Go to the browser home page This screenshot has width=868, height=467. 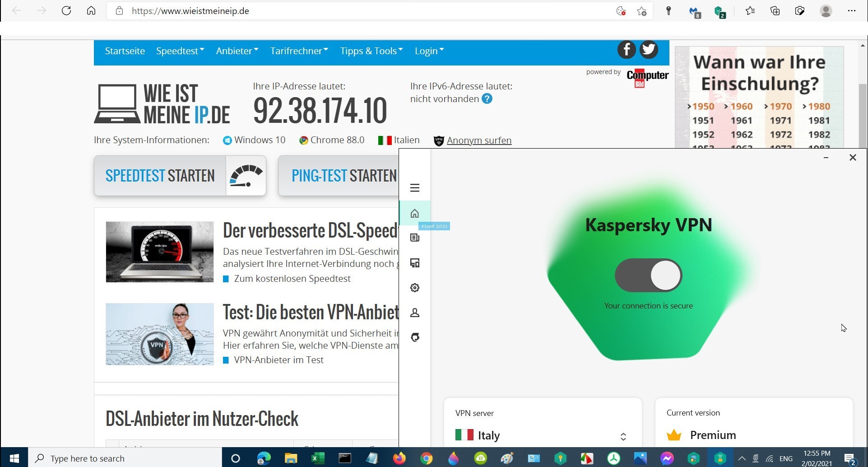coord(91,11)
